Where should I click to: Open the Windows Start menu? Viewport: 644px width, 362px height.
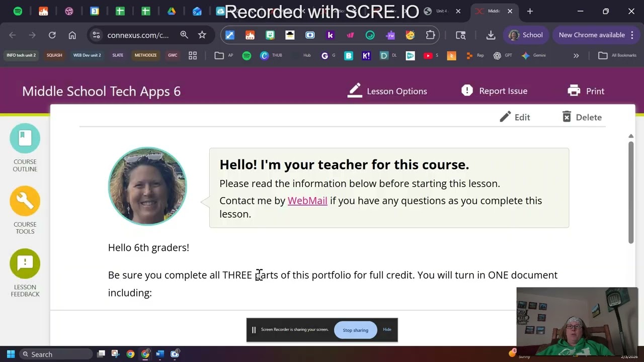(11, 354)
